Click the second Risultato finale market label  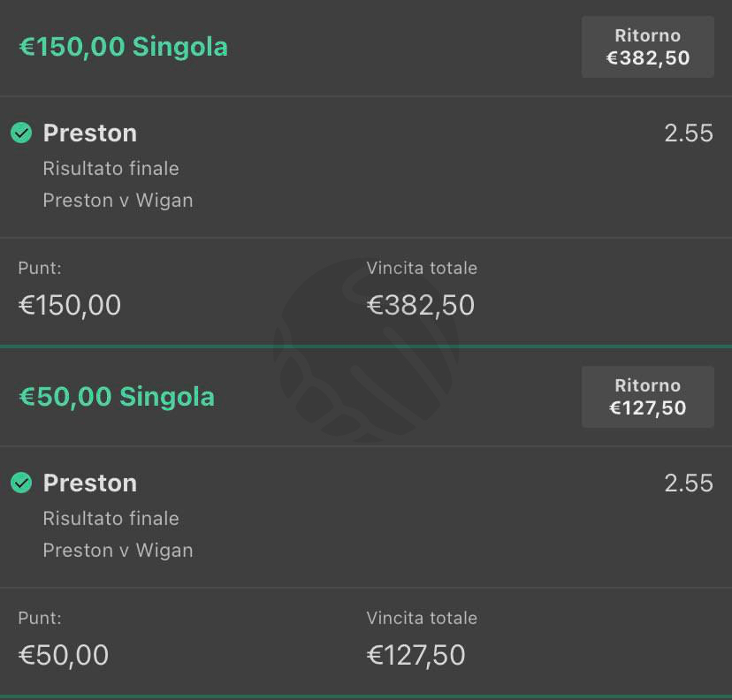(x=111, y=519)
